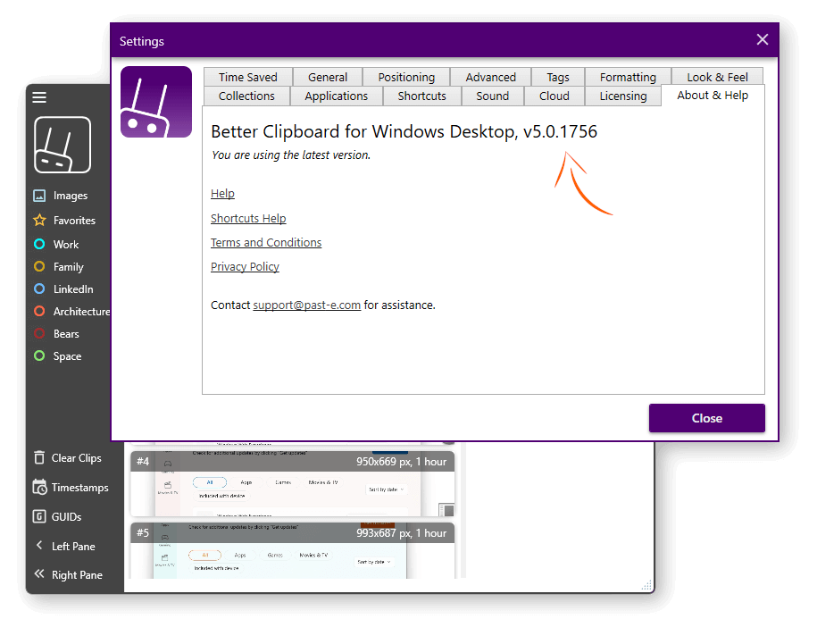The height and width of the screenshot is (644, 817).
Task: Open the hamburger menu in the sidebar
Action: [39, 97]
